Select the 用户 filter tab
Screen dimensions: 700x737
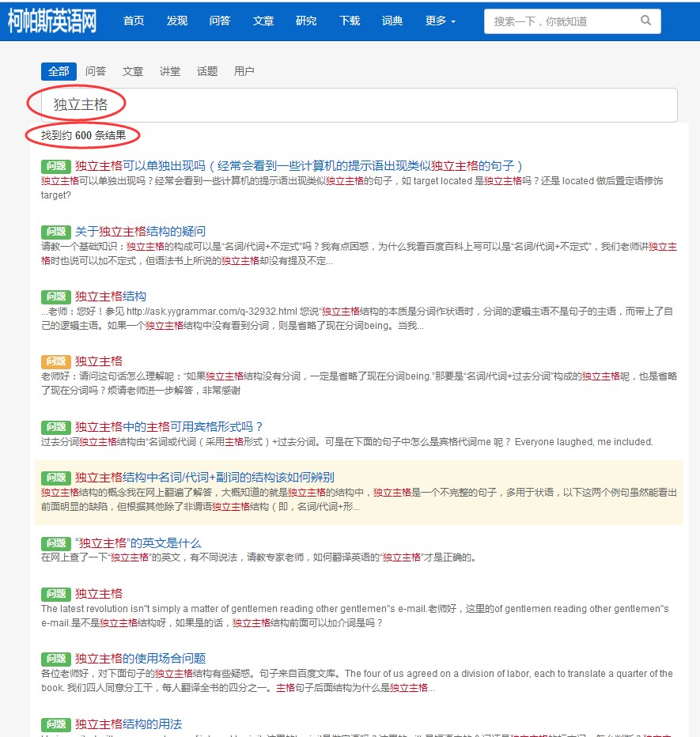coord(244,71)
